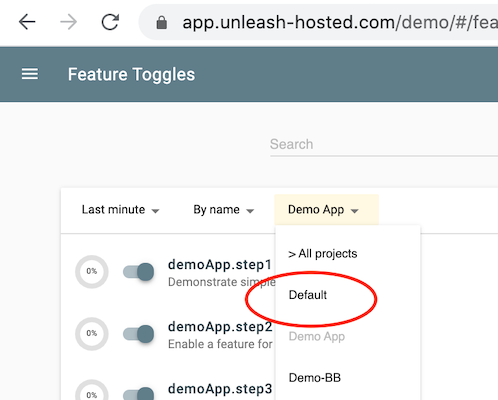Click the 0% metrics circle for demoApp.step1
Image resolution: width=498 pixels, height=400 pixels.
click(x=92, y=271)
